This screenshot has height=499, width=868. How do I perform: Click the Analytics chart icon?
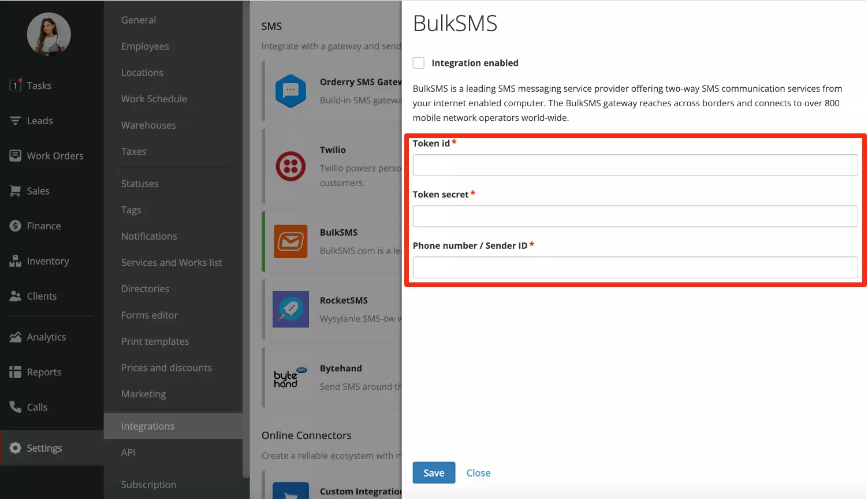(16, 337)
